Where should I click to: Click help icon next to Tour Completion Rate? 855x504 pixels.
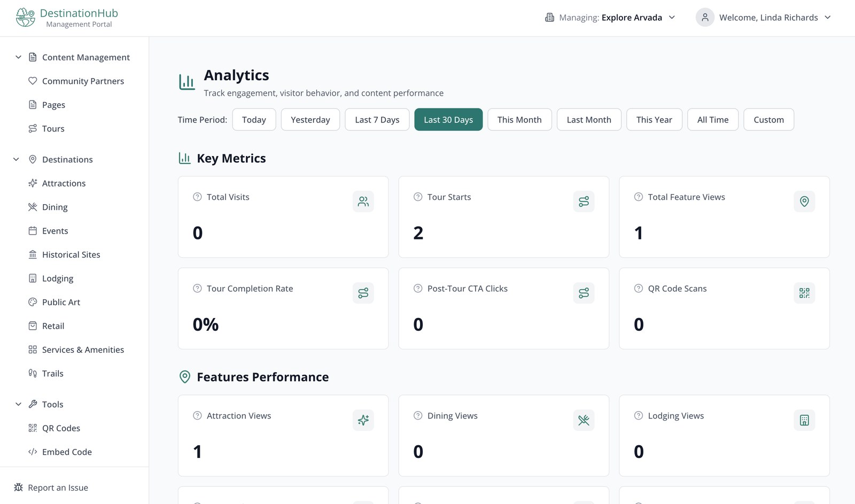197,288
